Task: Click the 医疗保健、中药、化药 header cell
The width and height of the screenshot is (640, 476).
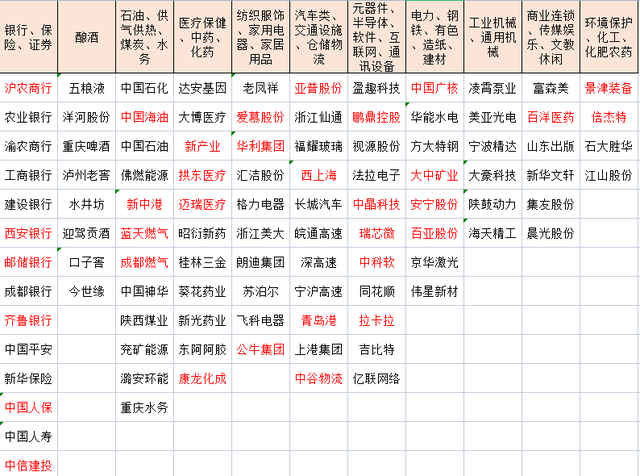Action: tap(202, 37)
